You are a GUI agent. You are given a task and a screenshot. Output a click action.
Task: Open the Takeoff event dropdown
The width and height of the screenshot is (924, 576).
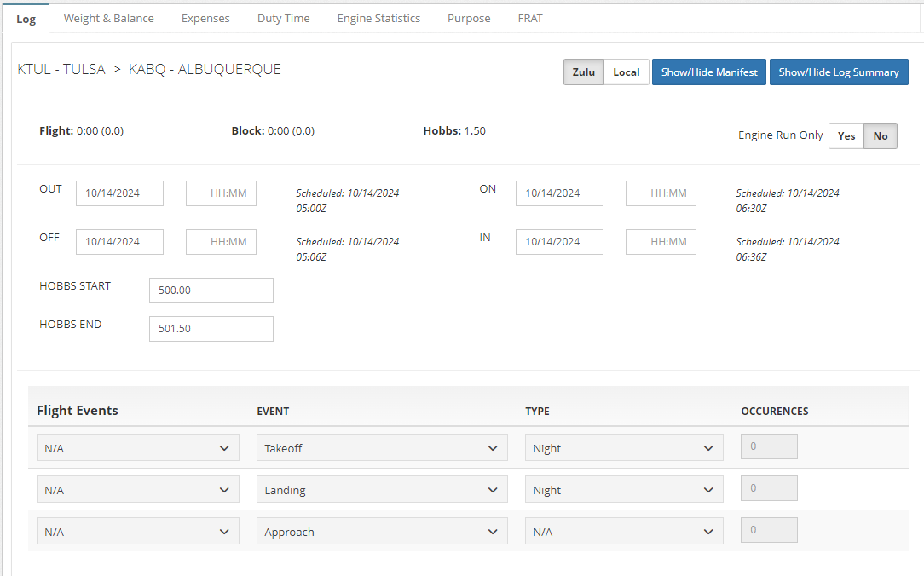[x=382, y=447]
